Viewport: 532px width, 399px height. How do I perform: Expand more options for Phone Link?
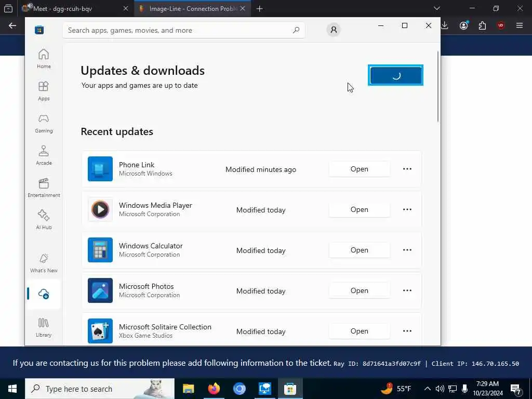click(407, 169)
